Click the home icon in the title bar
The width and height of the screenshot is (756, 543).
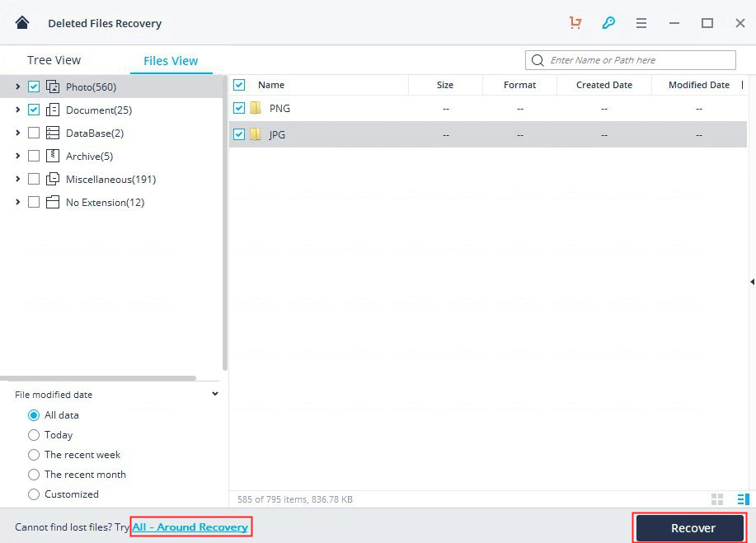22,22
